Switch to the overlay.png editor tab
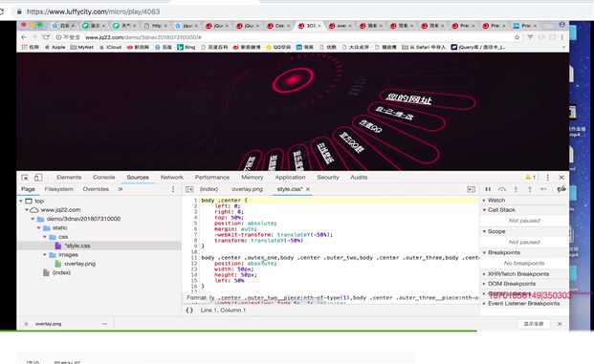 pyautogui.click(x=248, y=189)
